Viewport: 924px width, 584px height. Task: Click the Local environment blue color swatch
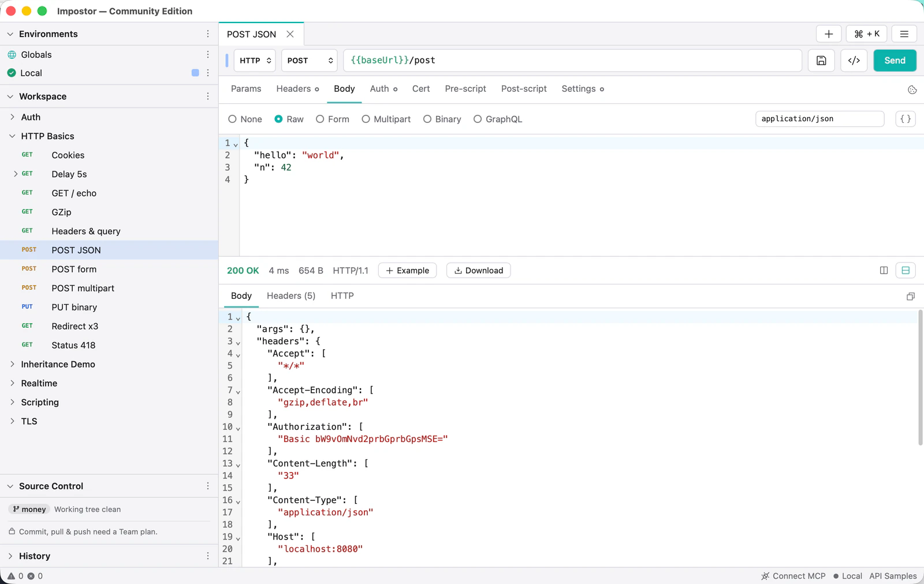tap(195, 73)
